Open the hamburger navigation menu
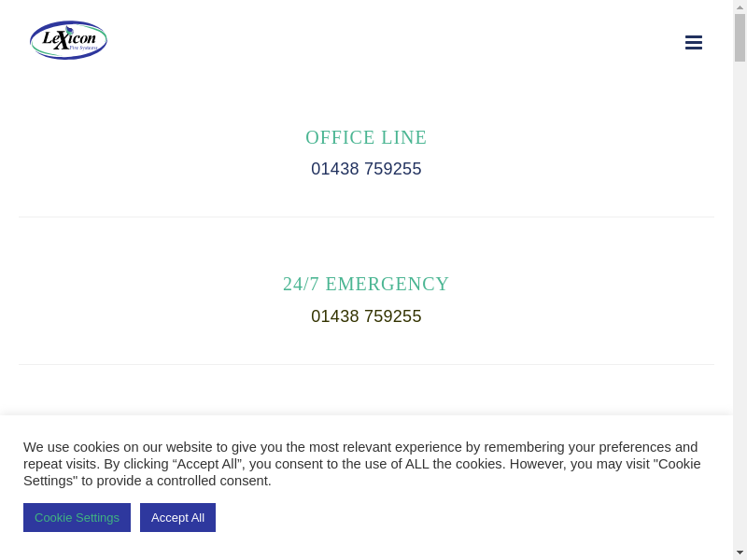Screen dimensions: 747x560 [694, 42]
